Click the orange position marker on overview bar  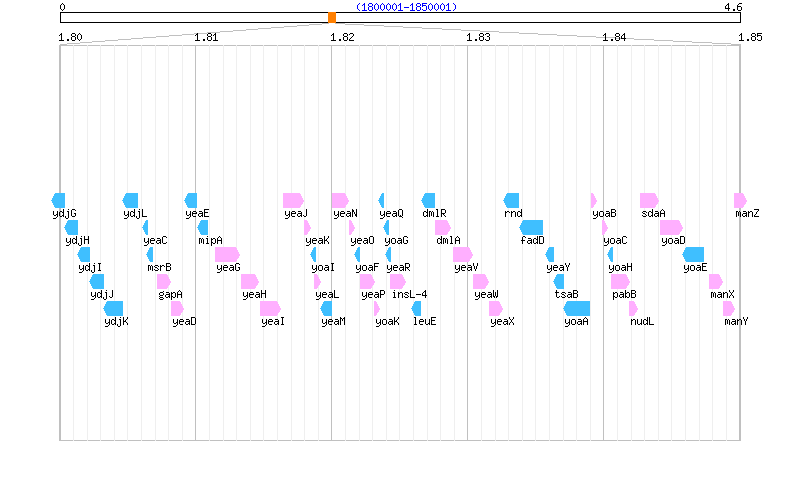[x=332, y=17]
